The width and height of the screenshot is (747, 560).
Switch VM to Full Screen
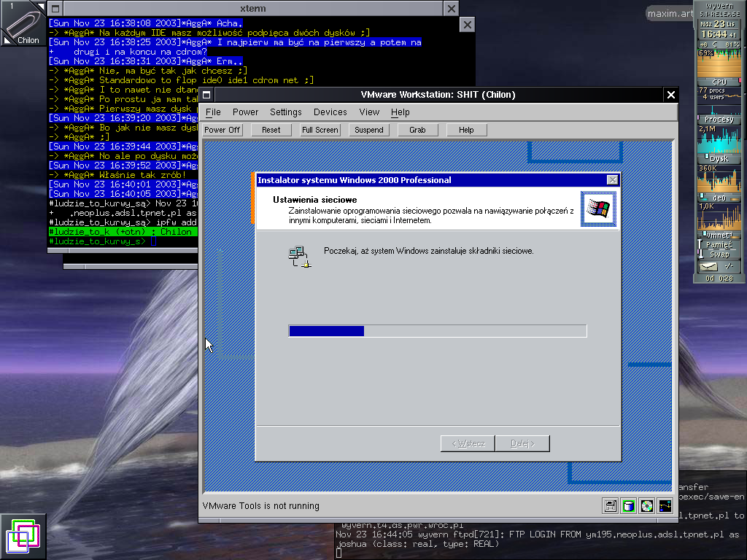(320, 130)
